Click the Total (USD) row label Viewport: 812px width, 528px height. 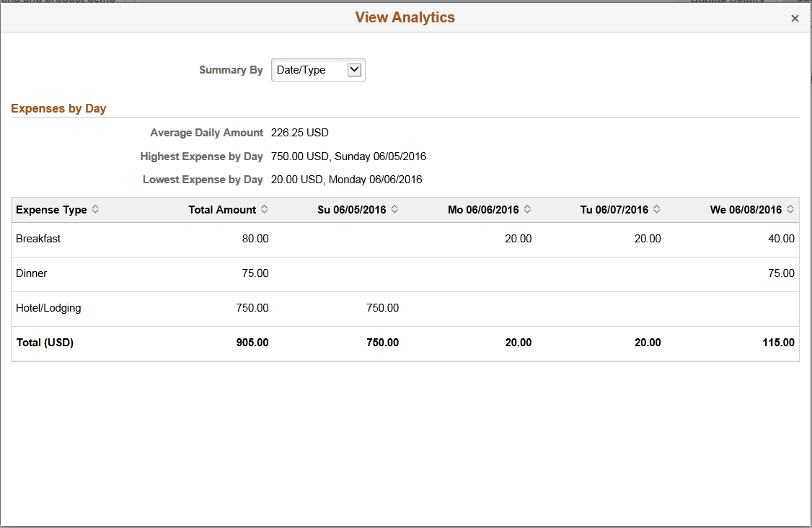pyautogui.click(x=44, y=342)
